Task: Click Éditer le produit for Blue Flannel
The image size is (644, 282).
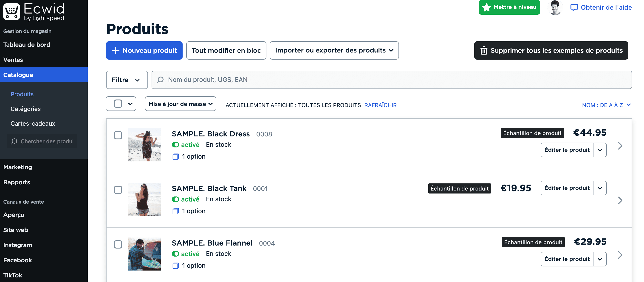Action: [x=567, y=259]
